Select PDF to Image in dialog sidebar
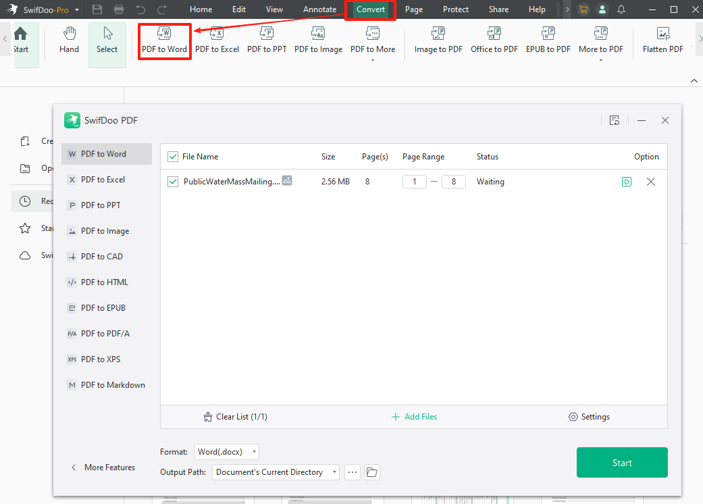703x504 pixels. click(x=107, y=231)
